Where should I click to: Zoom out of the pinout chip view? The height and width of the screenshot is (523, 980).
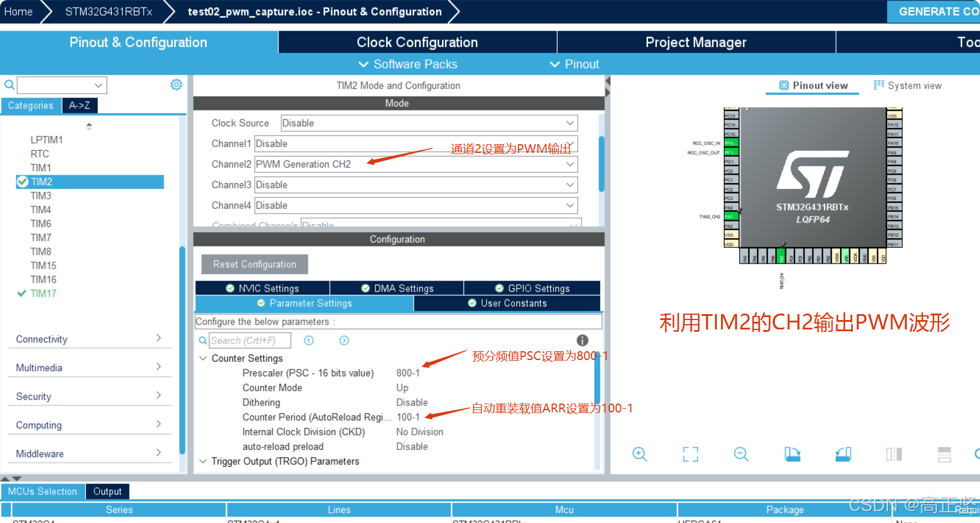click(x=741, y=454)
